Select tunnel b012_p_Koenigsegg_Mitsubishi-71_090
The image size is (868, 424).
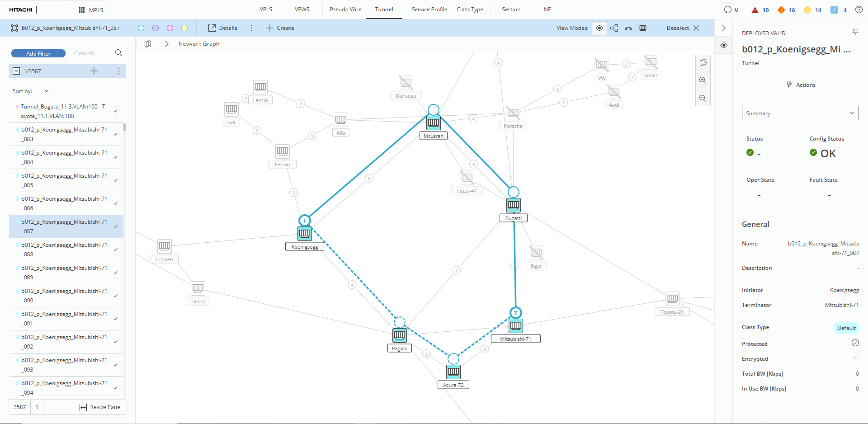(64, 296)
